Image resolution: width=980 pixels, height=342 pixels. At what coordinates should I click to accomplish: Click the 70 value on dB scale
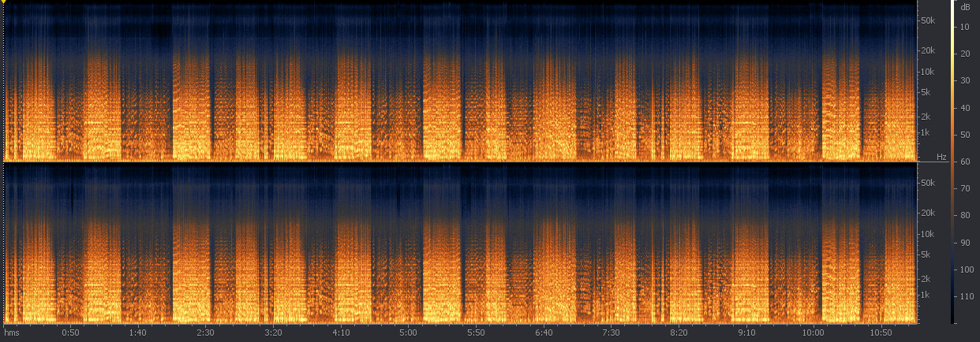[x=964, y=188]
